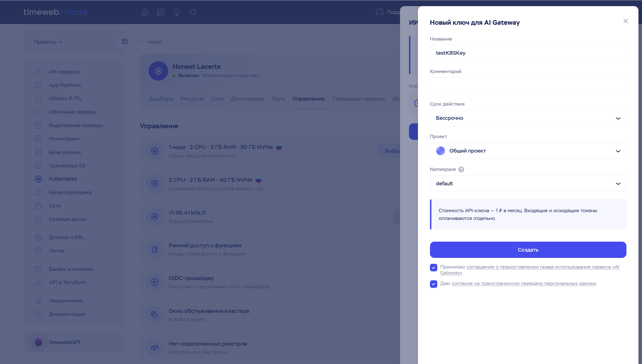
Task: Open the cross-border data transfer consent link
Action: point(524,284)
